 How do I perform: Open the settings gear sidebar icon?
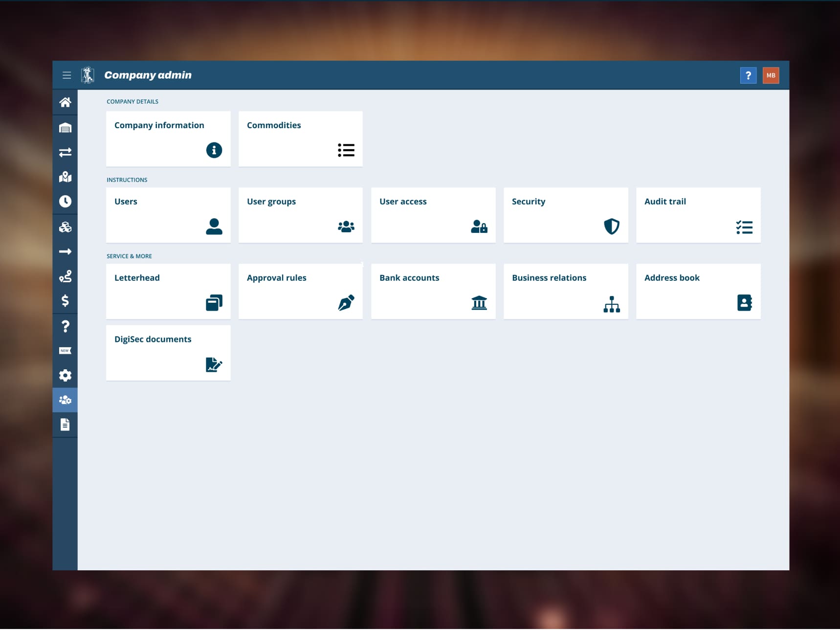click(65, 376)
